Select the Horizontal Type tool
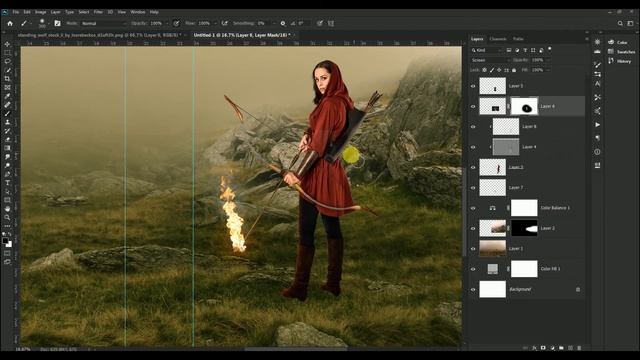The height and width of the screenshot is (360, 640). (x=7, y=182)
